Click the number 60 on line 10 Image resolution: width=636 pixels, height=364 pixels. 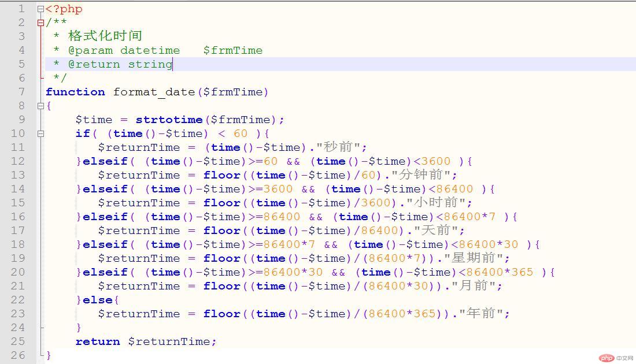[x=241, y=133]
